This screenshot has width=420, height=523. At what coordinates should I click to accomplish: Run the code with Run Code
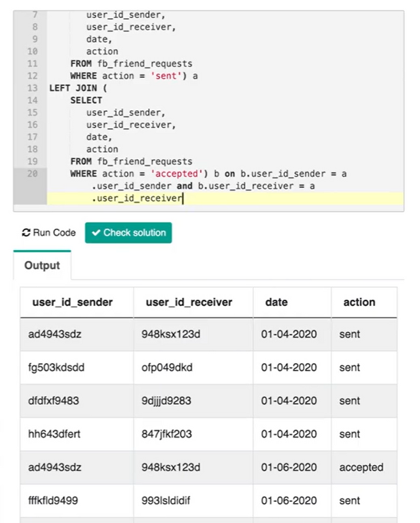[x=49, y=233]
